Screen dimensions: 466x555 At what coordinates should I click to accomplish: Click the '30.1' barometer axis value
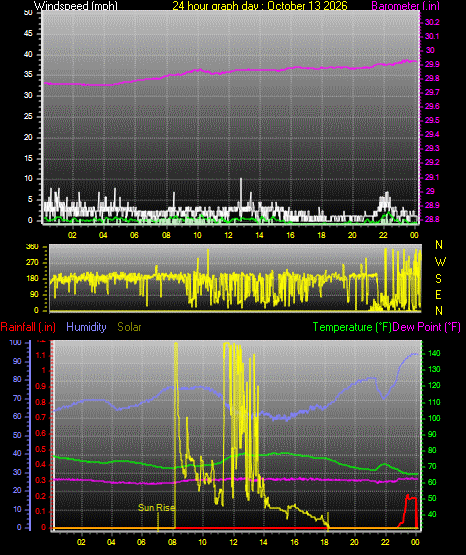pos(432,36)
